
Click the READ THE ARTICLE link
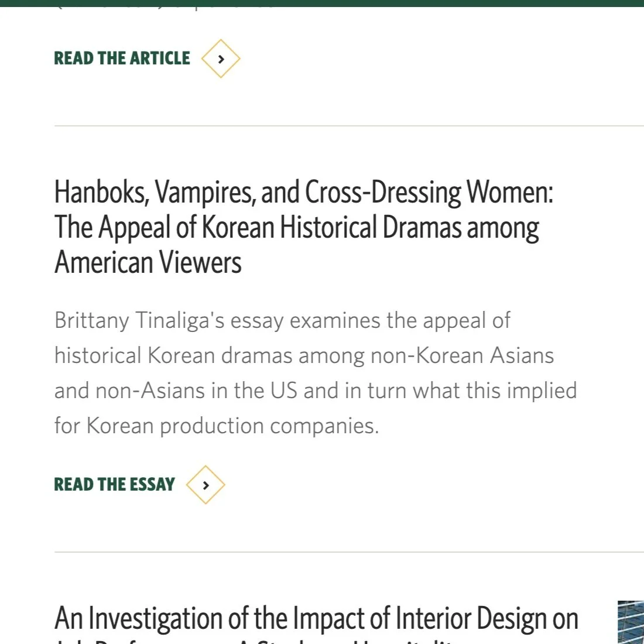(122, 59)
